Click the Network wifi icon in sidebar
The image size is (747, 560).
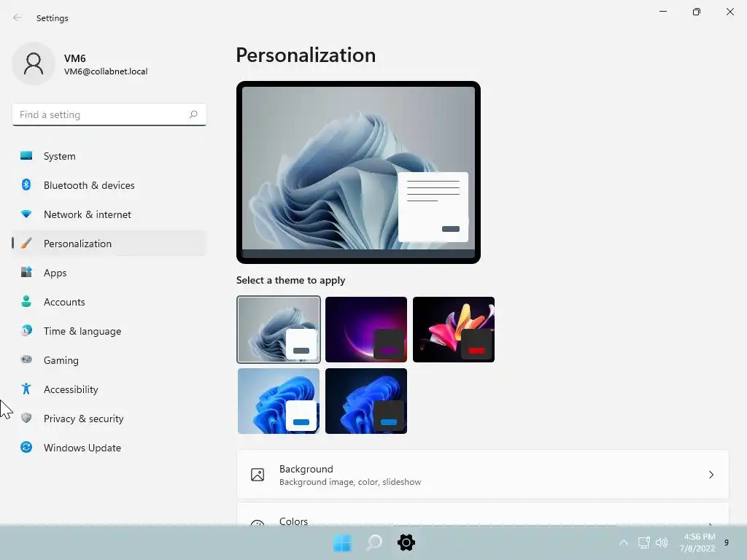pos(26,214)
